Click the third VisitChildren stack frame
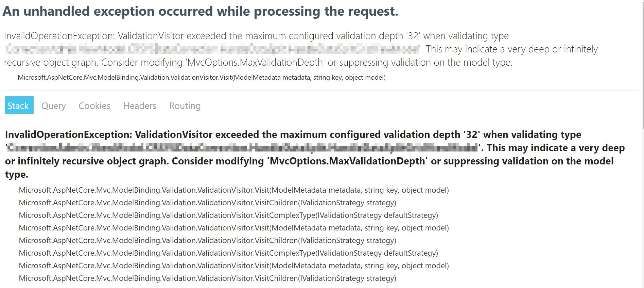The height and width of the screenshot is (288, 644). coord(208,278)
